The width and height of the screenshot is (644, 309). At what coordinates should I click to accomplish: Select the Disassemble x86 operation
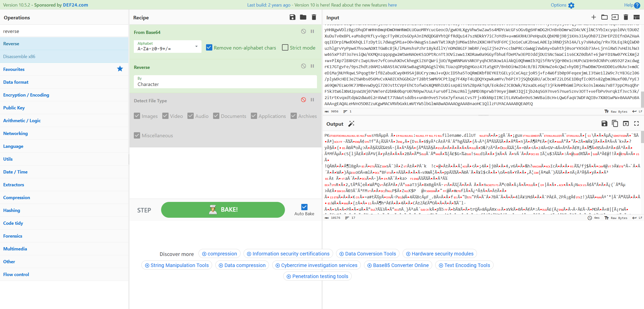19,57
